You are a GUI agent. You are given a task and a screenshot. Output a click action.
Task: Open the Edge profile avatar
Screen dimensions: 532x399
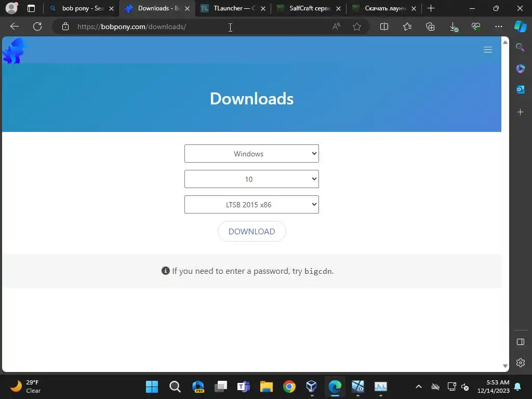click(11, 8)
